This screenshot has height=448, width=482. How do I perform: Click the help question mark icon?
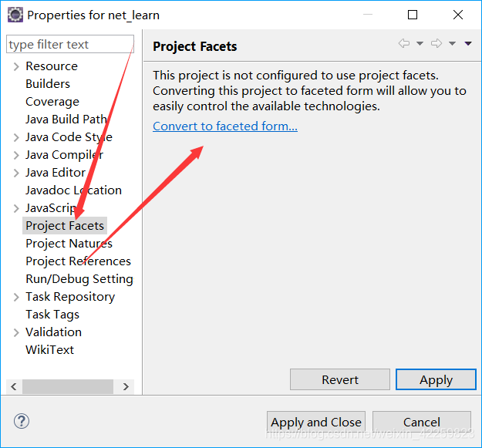tap(22, 421)
